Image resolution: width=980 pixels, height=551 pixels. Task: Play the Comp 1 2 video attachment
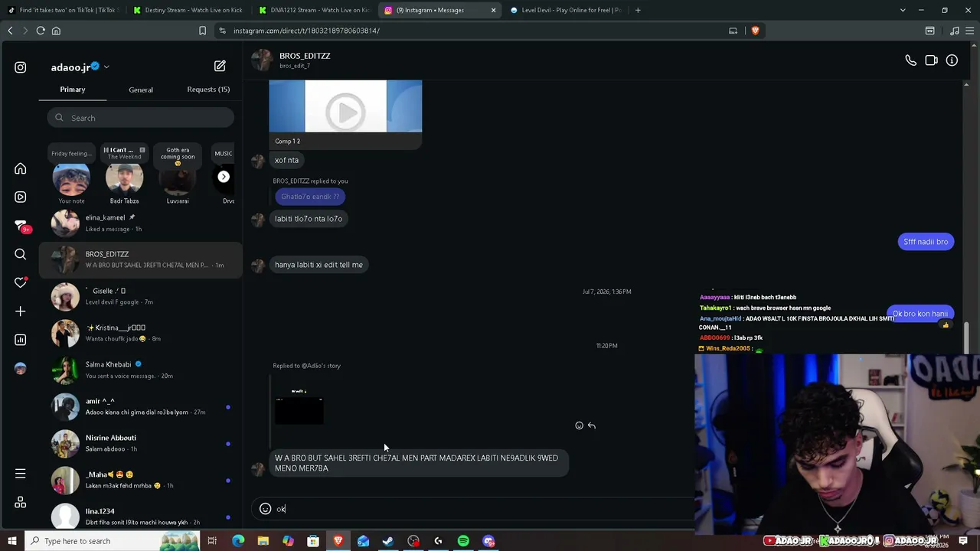[345, 113]
